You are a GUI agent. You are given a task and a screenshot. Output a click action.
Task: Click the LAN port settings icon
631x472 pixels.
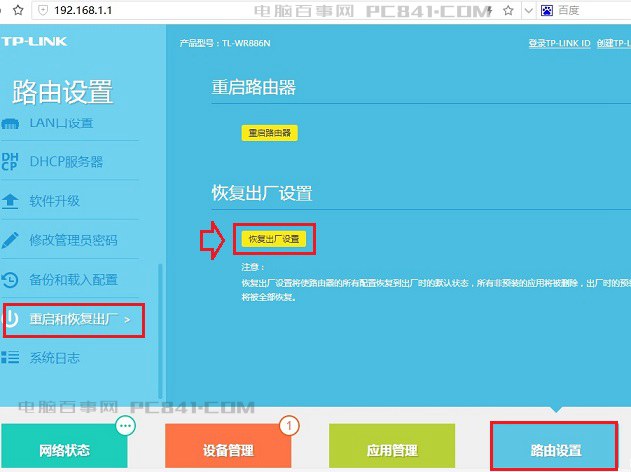pyautogui.click(x=10, y=124)
